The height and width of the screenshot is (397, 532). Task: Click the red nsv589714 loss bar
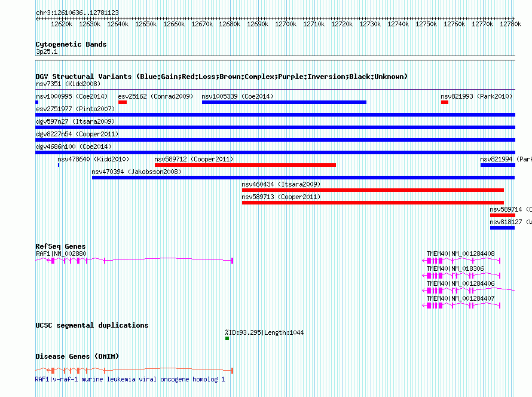(503, 215)
